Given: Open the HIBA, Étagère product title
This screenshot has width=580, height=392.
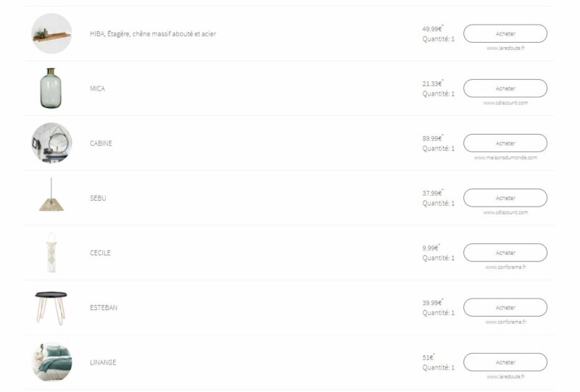Looking at the screenshot, I should [x=152, y=33].
